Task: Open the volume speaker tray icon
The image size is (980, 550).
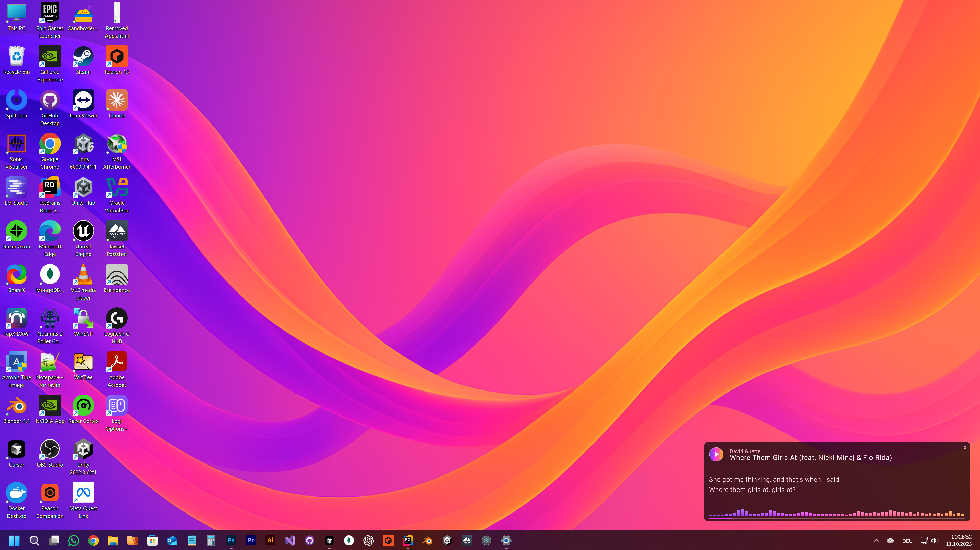Action: (x=934, y=541)
